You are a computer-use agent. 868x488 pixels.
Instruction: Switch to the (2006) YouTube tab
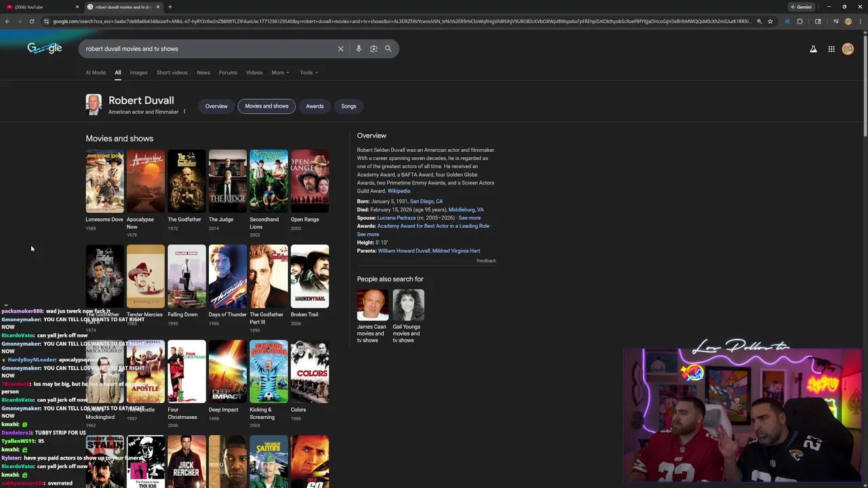tap(41, 7)
